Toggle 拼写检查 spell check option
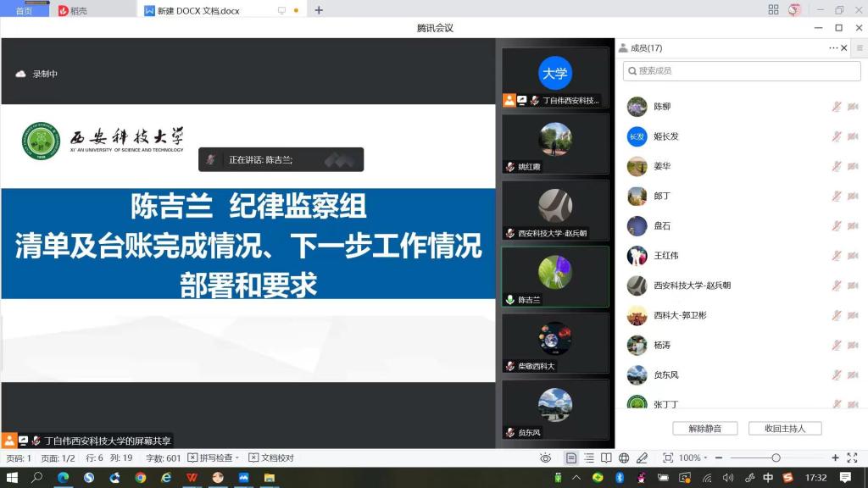This screenshot has width=868, height=488. pyautogui.click(x=210, y=458)
